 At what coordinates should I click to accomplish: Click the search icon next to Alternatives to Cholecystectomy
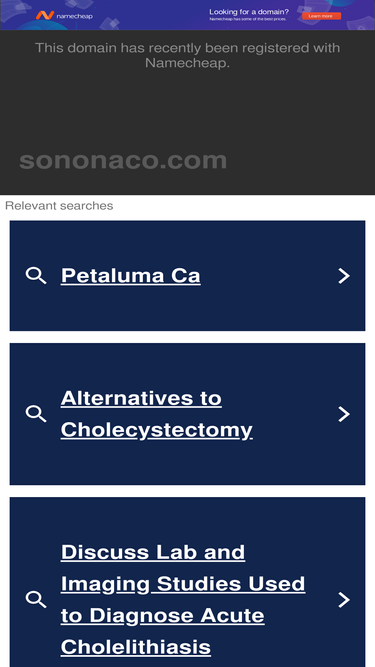tap(36, 414)
